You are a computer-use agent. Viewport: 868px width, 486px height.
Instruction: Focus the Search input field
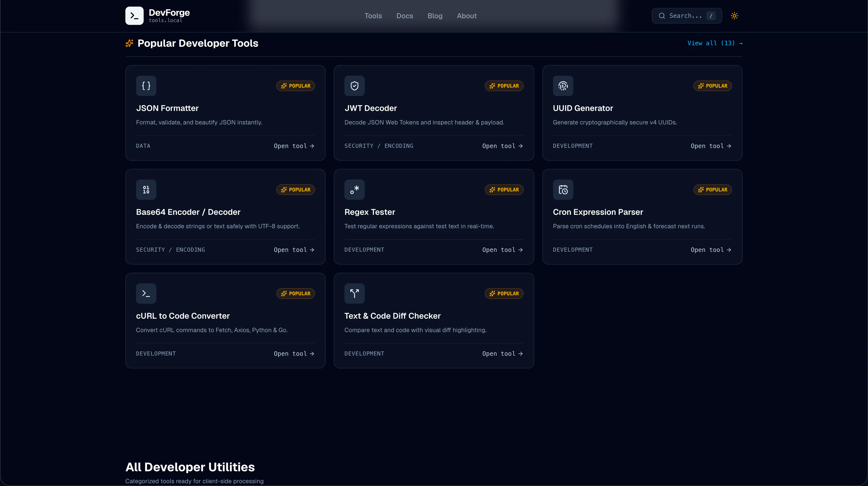(686, 16)
